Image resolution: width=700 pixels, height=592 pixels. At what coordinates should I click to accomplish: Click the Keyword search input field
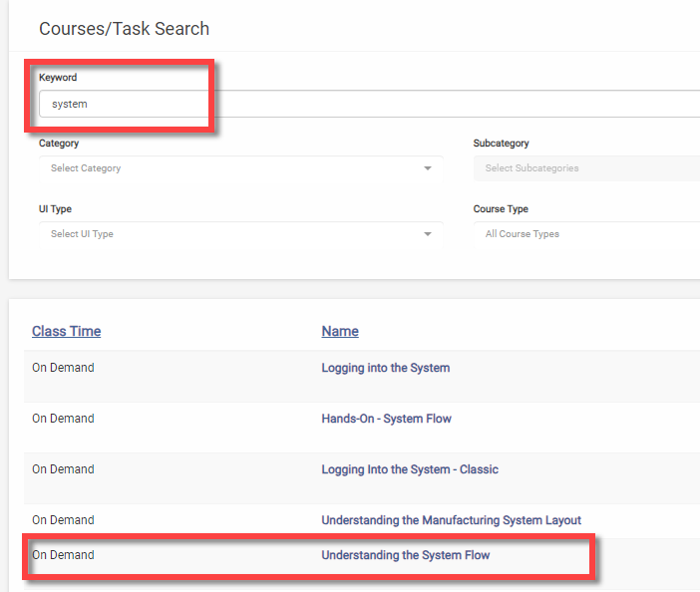369,104
